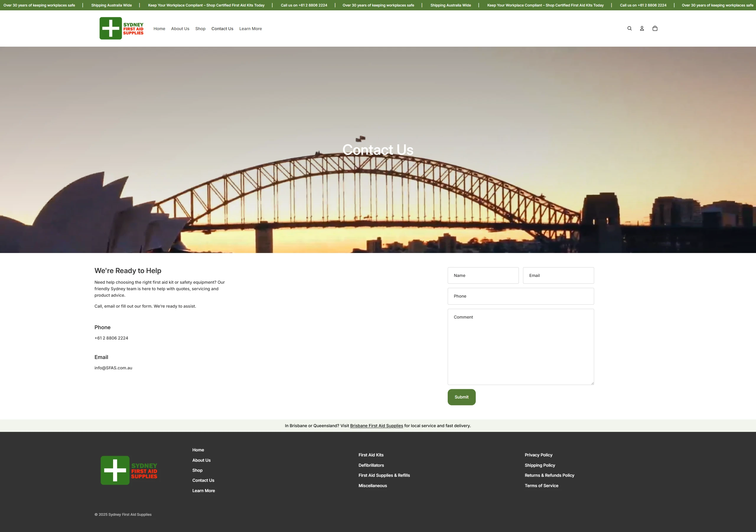Select Contact Us in the top navigation
Image resolution: width=756 pixels, height=532 pixels.
[222, 29]
